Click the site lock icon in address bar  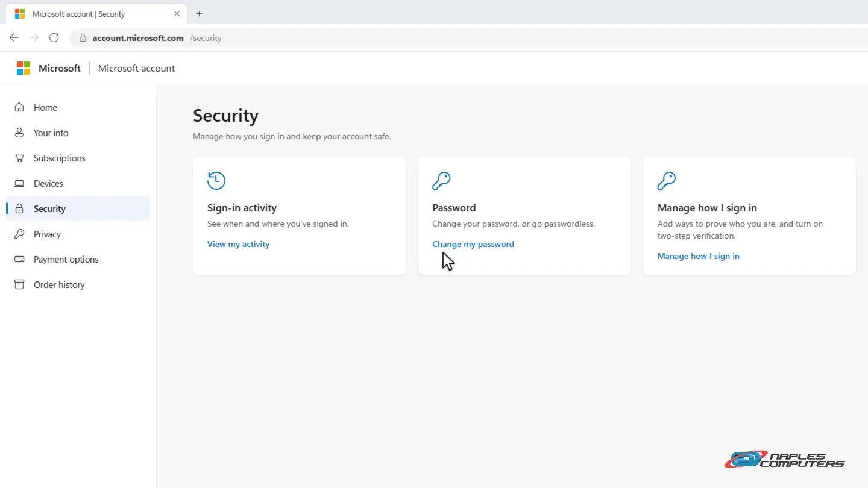83,38
